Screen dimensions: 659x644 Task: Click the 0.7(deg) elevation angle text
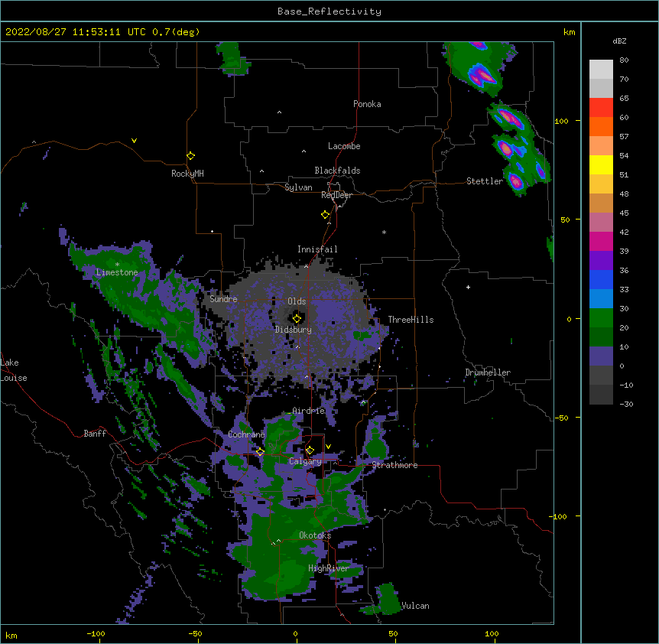176,32
